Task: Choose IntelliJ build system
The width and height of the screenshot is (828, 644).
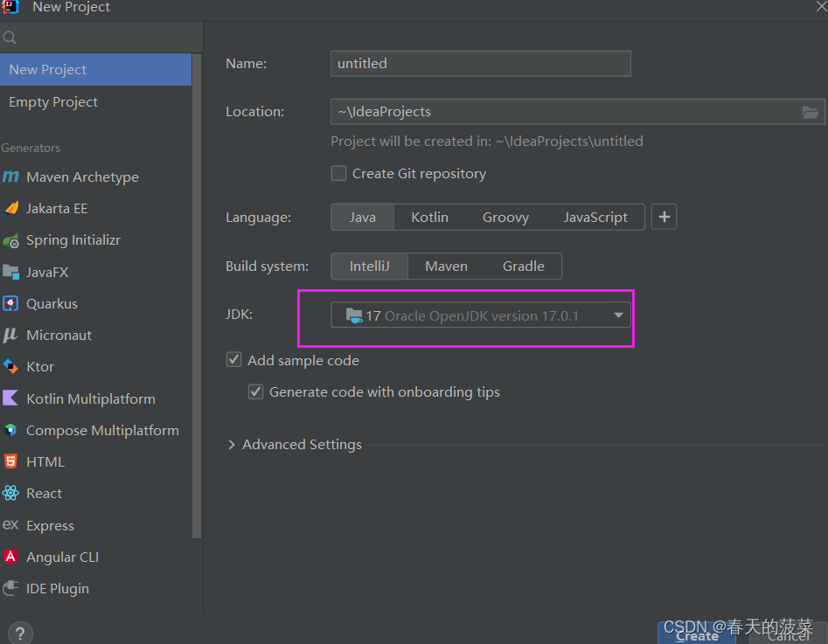Action: click(369, 266)
